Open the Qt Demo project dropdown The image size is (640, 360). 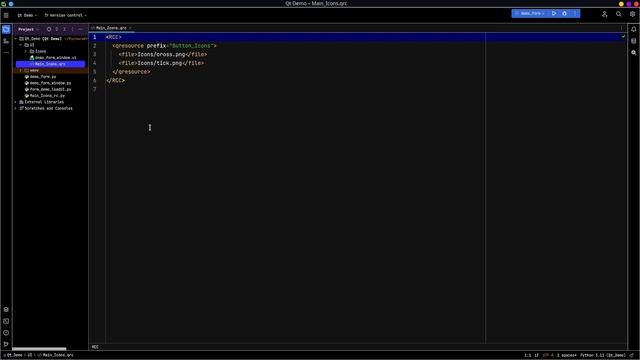tap(27, 15)
